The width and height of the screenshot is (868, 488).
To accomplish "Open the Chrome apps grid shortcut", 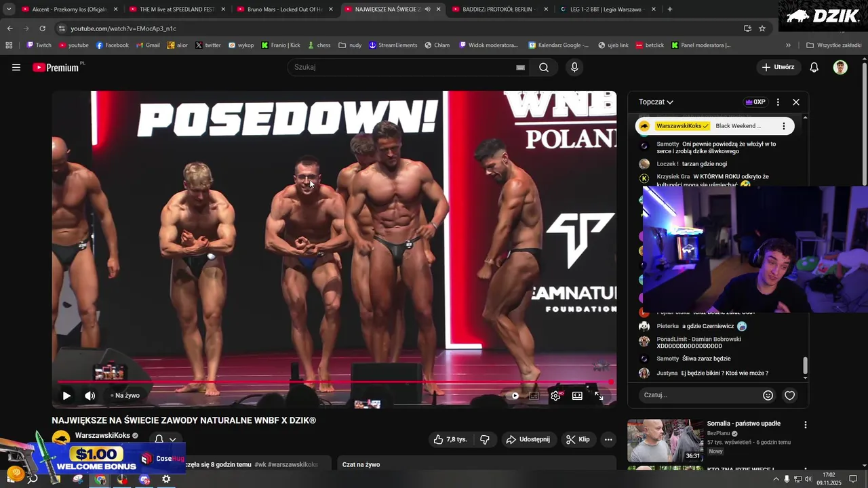I will pos(9,45).
